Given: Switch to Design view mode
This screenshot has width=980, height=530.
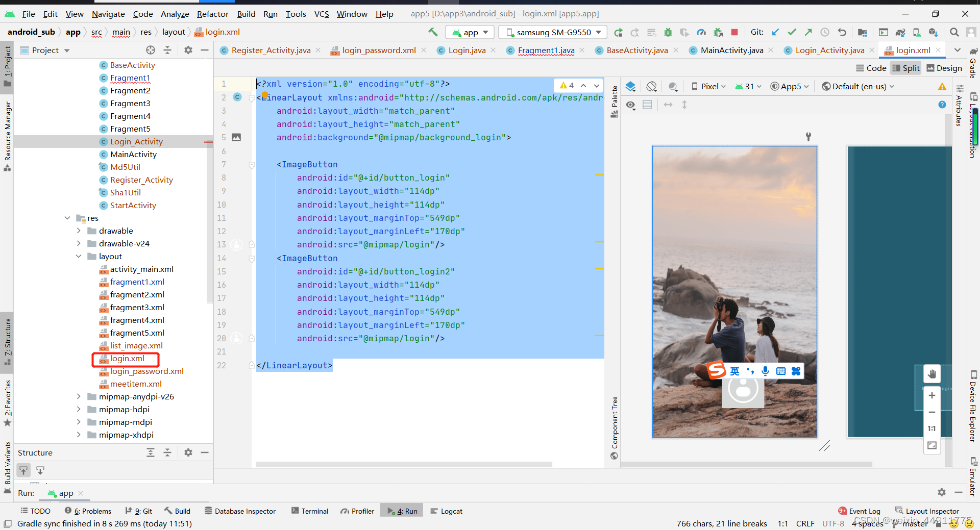Looking at the screenshot, I should tap(944, 68).
